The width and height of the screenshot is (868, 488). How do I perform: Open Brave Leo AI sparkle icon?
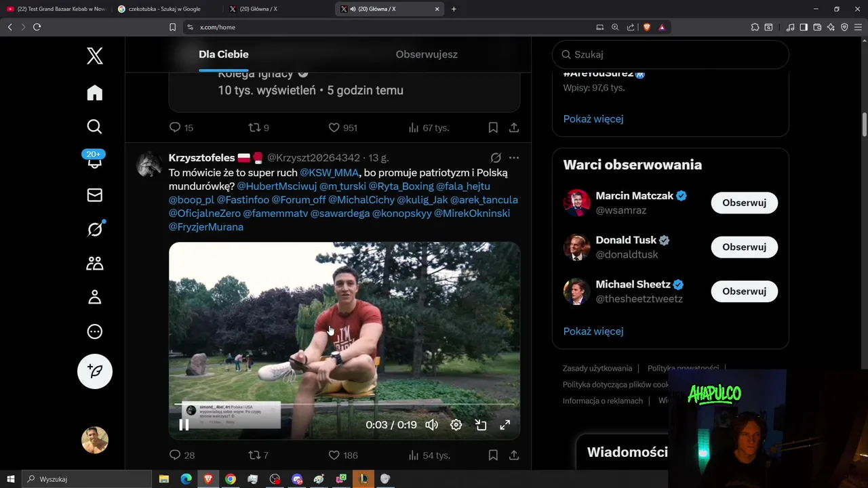(x=831, y=27)
